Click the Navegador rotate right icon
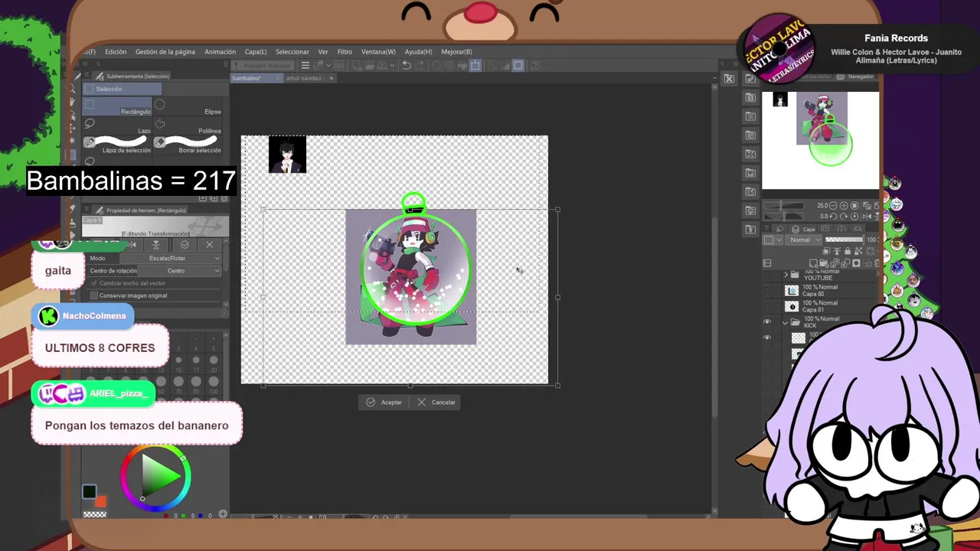 coord(844,217)
